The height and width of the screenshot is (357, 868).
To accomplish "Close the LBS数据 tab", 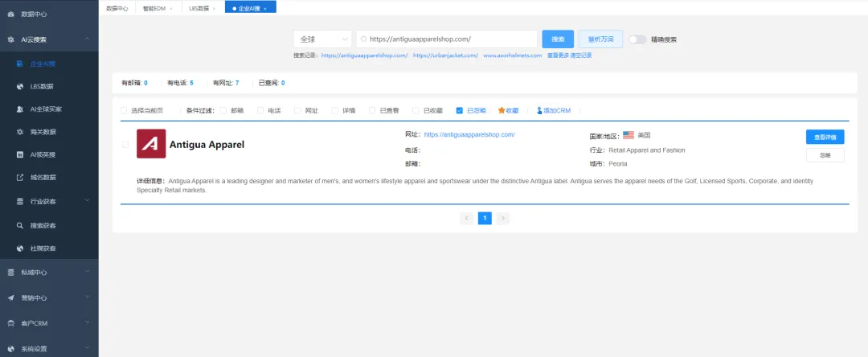I will [215, 9].
